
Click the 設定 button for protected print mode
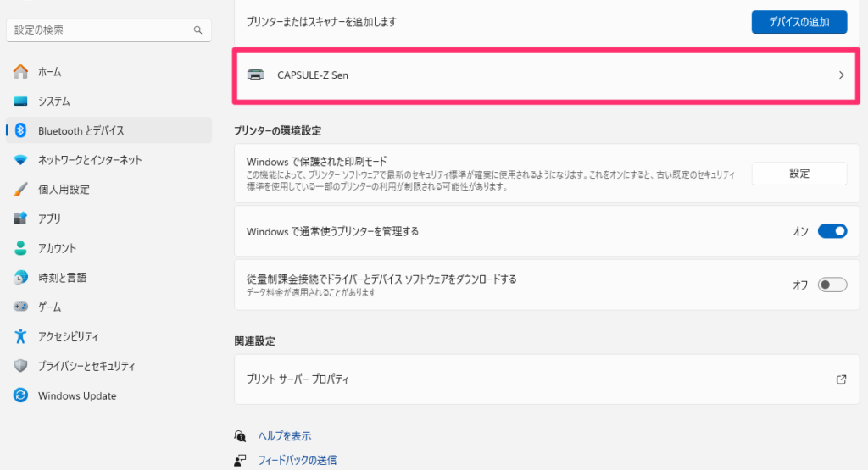(798, 174)
